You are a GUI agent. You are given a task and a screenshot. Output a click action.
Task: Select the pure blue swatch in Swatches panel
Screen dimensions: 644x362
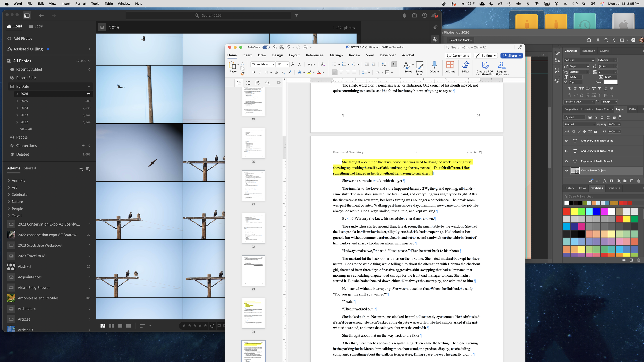[597, 211]
